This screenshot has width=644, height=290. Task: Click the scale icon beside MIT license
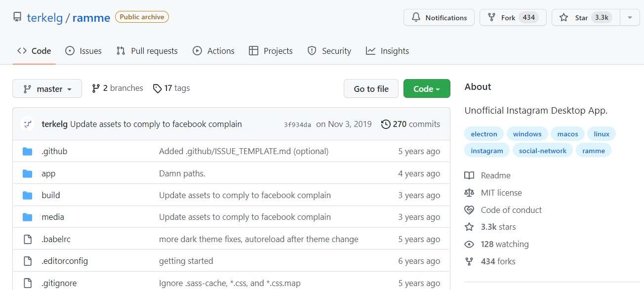click(x=469, y=193)
